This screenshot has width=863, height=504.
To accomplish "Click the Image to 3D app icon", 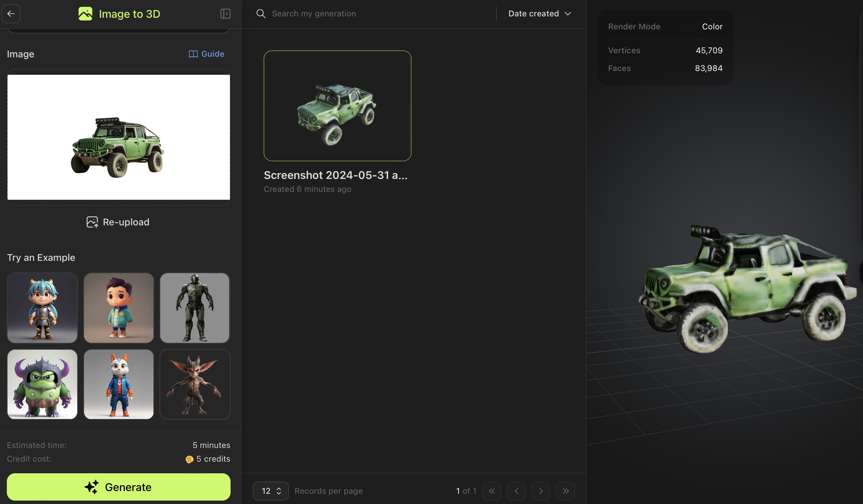I will [85, 13].
